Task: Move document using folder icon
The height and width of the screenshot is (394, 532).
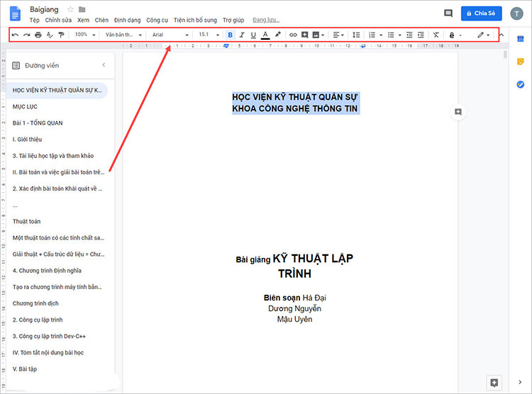Action: click(82, 9)
